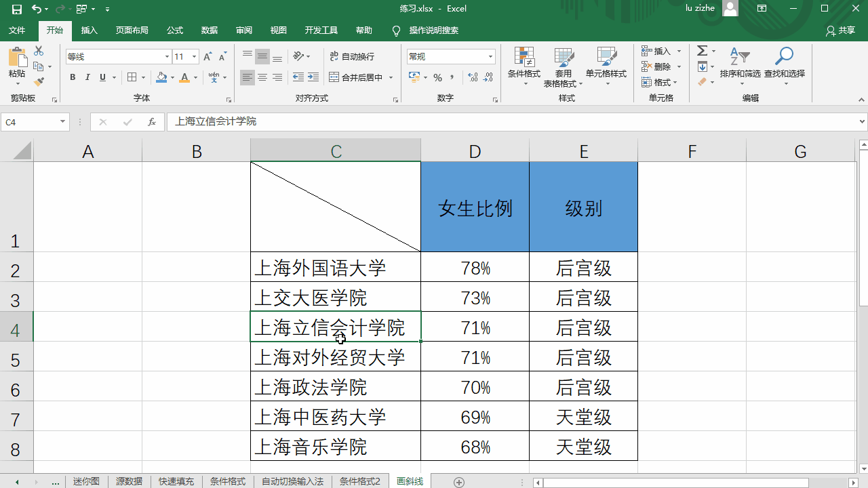Increase font size with large A icon

coord(208,57)
